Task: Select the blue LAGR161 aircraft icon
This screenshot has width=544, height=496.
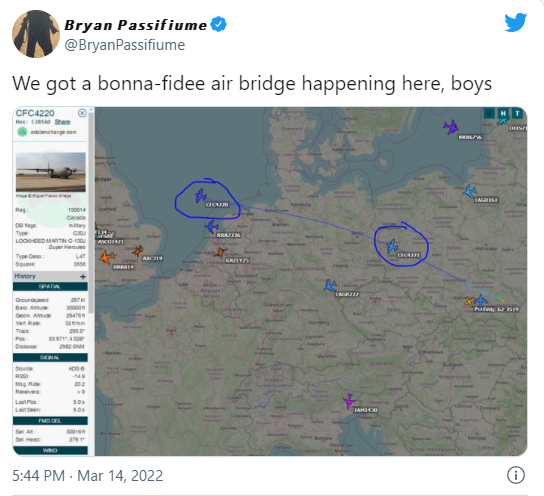Action: [469, 191]
